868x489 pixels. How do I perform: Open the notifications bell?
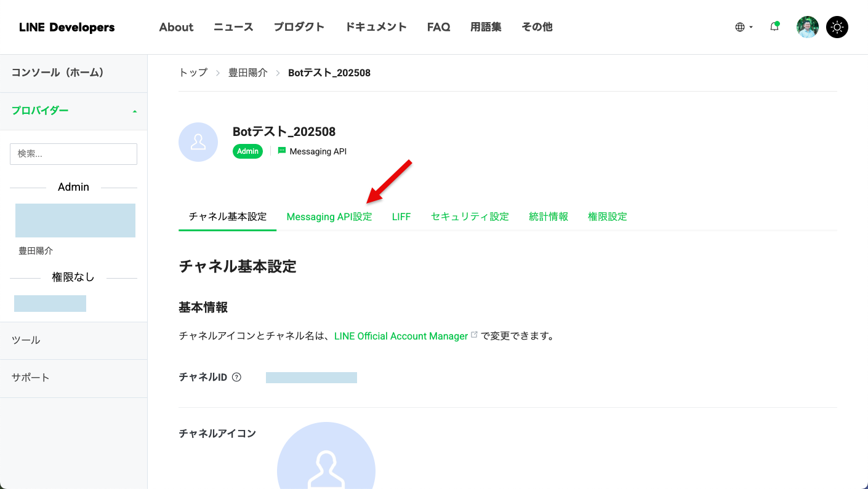(775, 27)
